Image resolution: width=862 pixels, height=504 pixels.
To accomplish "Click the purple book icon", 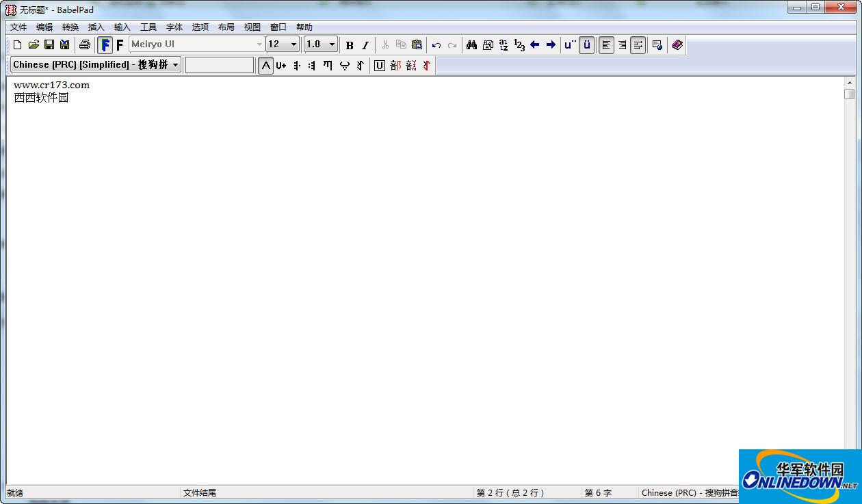I will click(x=677, y=45).
